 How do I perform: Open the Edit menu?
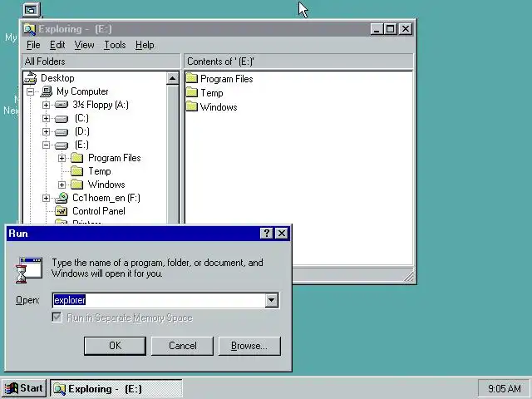click(x=57, y=45)
